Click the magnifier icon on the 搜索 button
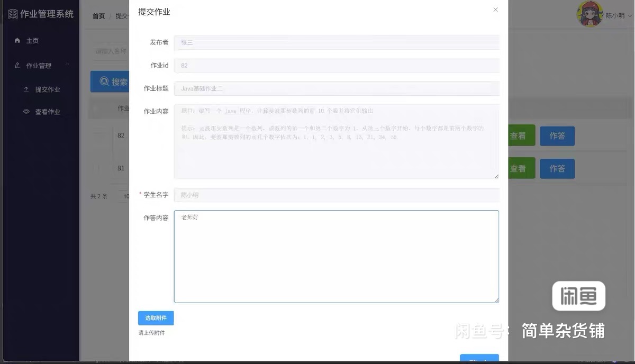Screen dimensions: 635x364 [x=104, y=82]
